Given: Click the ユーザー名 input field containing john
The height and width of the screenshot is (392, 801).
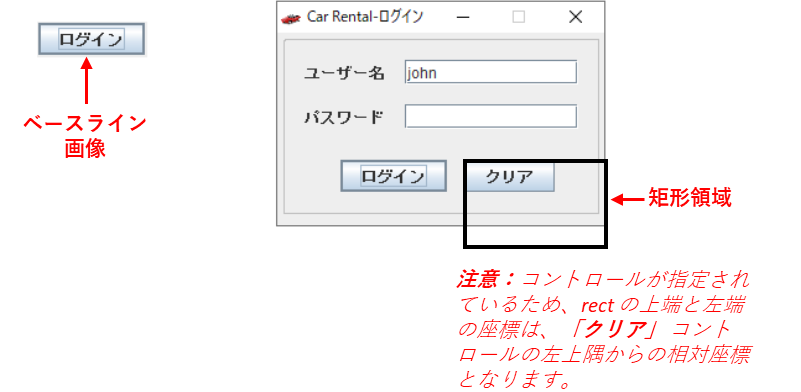Looking at the screenshot, I should pyautogui.click(x=491, y=72).
